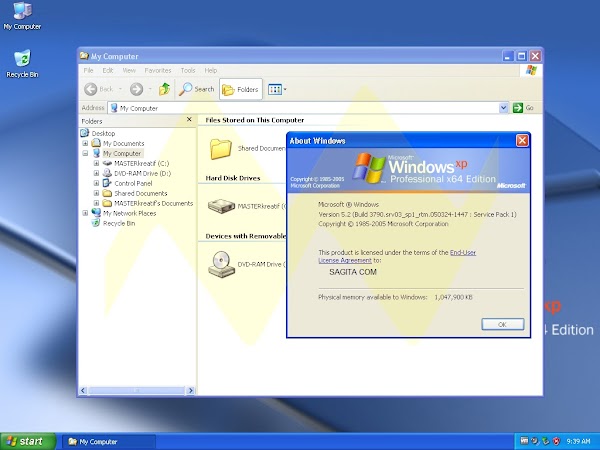Click red shield security tray icon

[x=556, y=441]
